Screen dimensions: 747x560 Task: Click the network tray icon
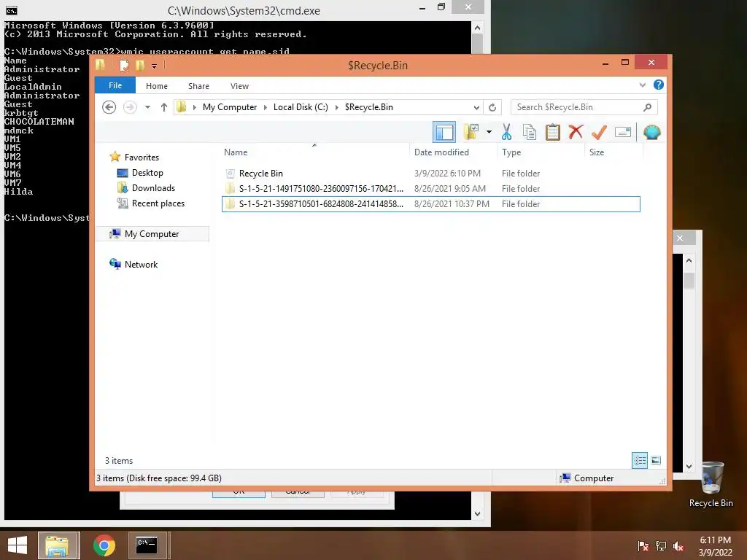(x=661, y=546)
